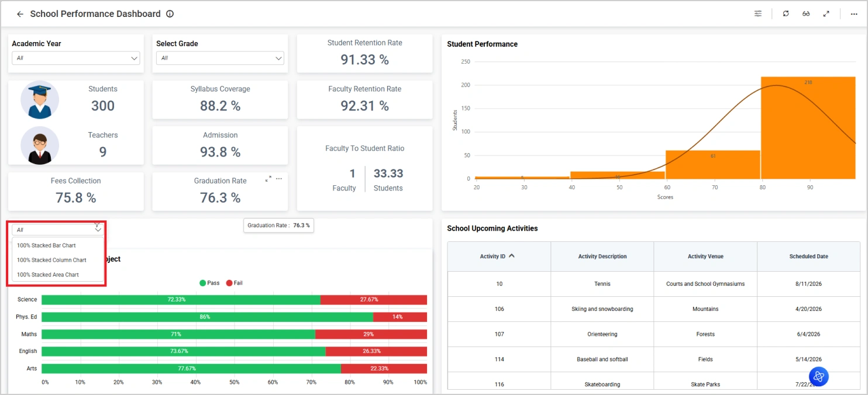Go back using the left arrow

(x=20, y=14)
